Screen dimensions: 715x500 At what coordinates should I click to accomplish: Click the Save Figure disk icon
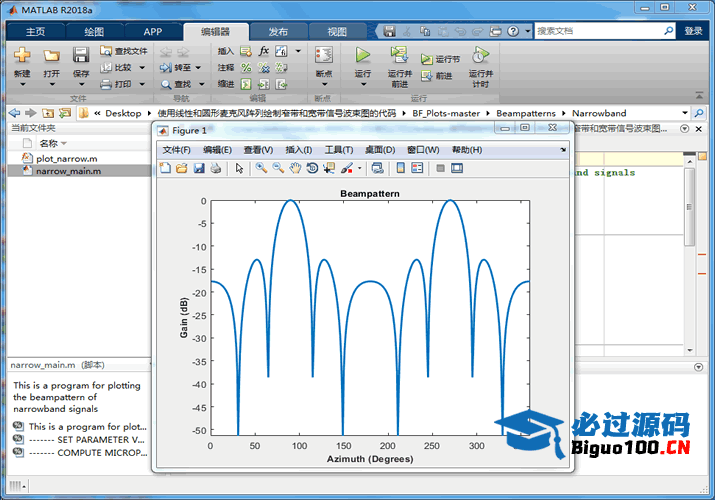click(199, 168)
